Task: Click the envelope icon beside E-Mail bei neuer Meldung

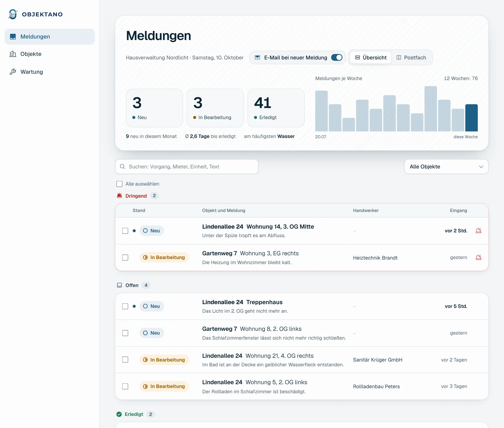Action: tap(257, 57)
